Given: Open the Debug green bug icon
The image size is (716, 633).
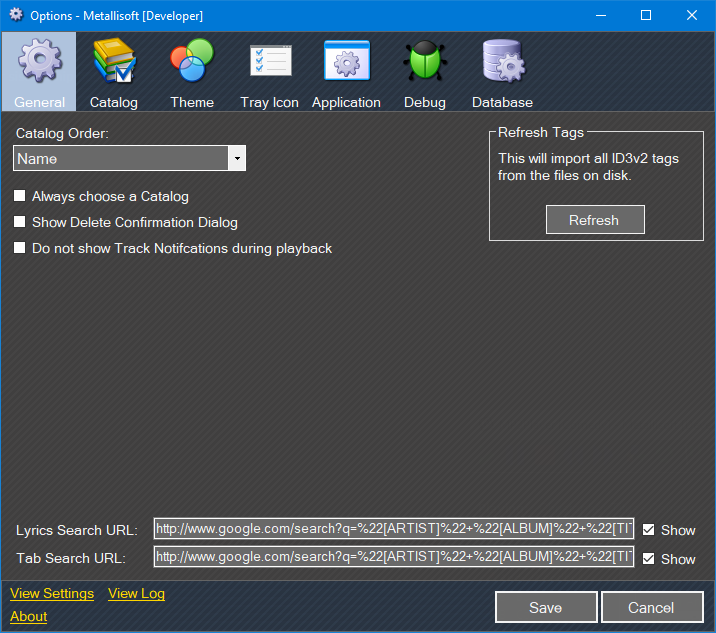Looking at the screenshot, I should point(425,64).
